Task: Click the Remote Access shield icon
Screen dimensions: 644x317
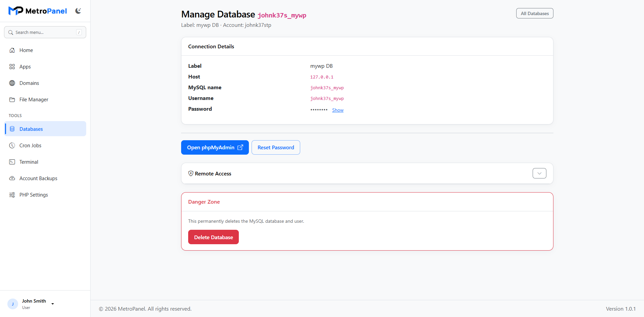Action: coord(191,173)
